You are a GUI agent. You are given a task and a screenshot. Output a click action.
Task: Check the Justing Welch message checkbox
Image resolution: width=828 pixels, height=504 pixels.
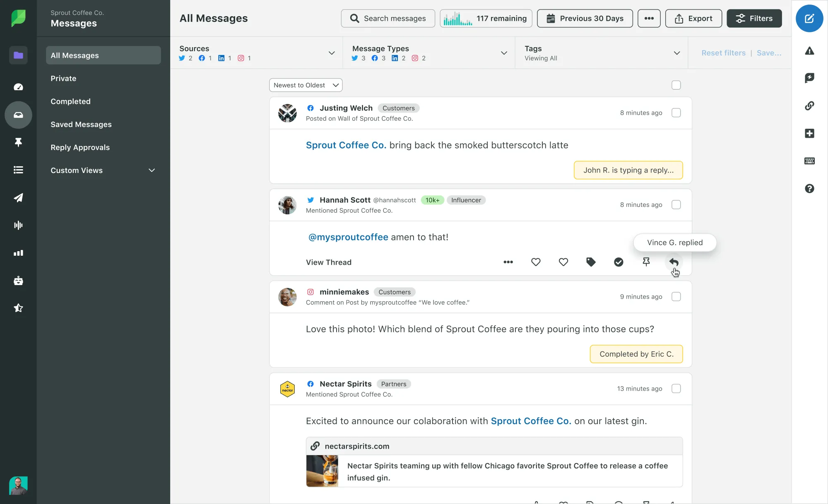[676, 113]
